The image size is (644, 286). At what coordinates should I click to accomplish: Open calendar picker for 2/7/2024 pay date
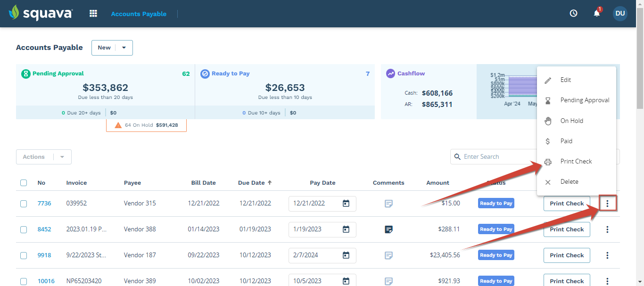346,255
